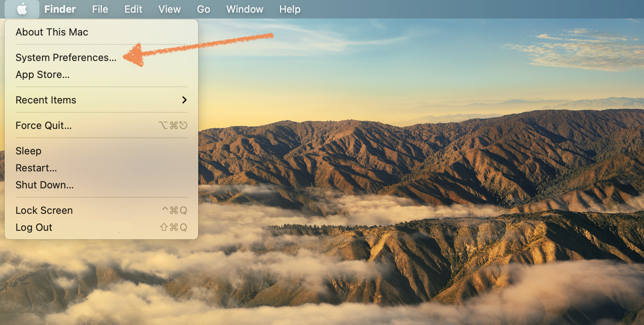Select Restart… in the Apple menu
This screenshot has height=325, width=644.
click(36, 168)
